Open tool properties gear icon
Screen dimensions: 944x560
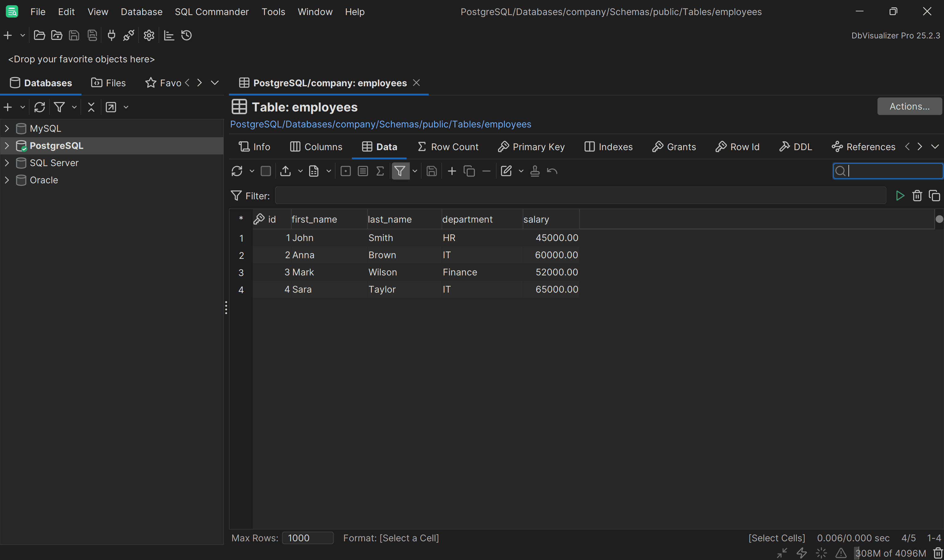pyautogui.click(x=149, y=36)
